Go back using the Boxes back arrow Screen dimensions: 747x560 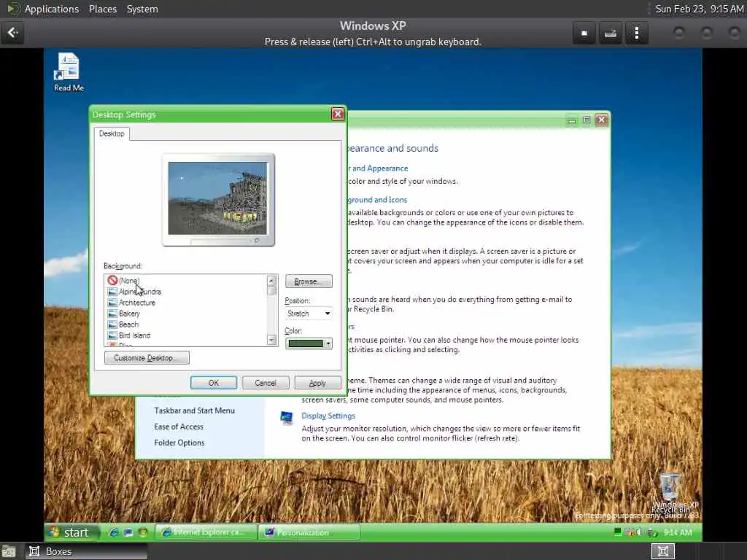[13, 33]
